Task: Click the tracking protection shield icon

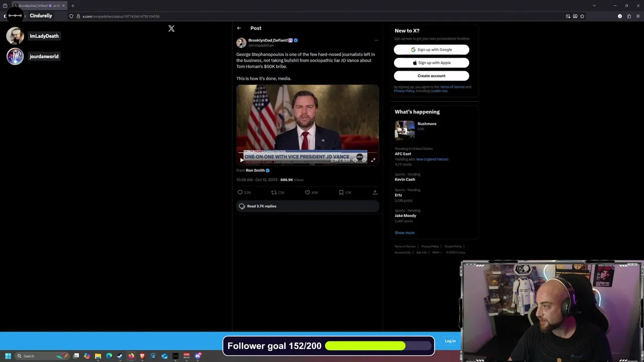Action: (71, 16)
